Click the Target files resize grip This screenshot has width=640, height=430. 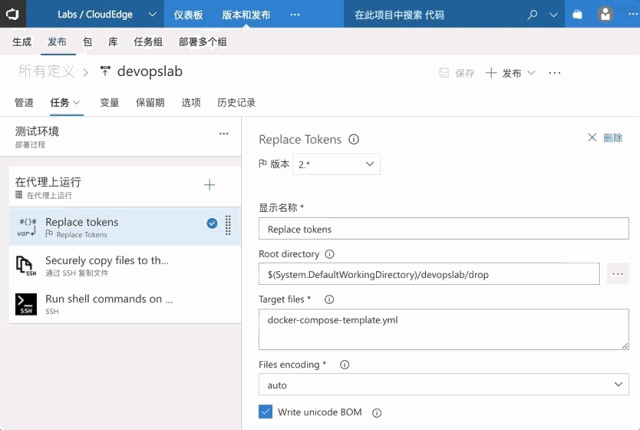625,346
